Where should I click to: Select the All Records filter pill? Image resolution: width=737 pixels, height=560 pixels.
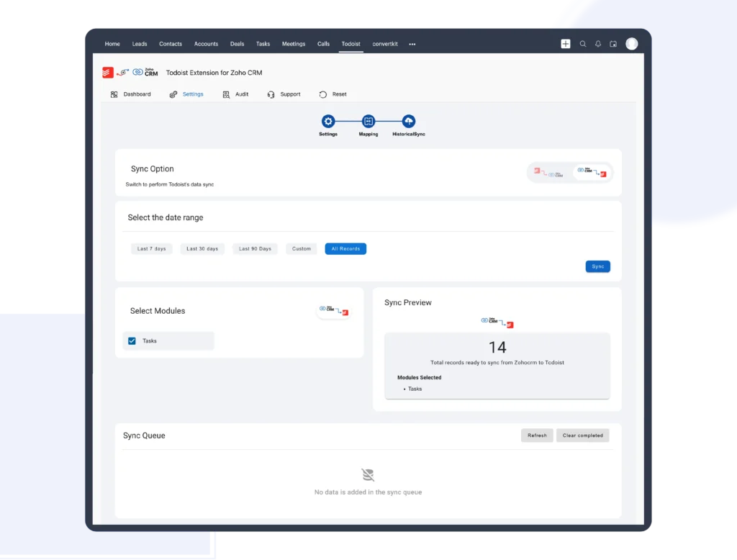345,248
